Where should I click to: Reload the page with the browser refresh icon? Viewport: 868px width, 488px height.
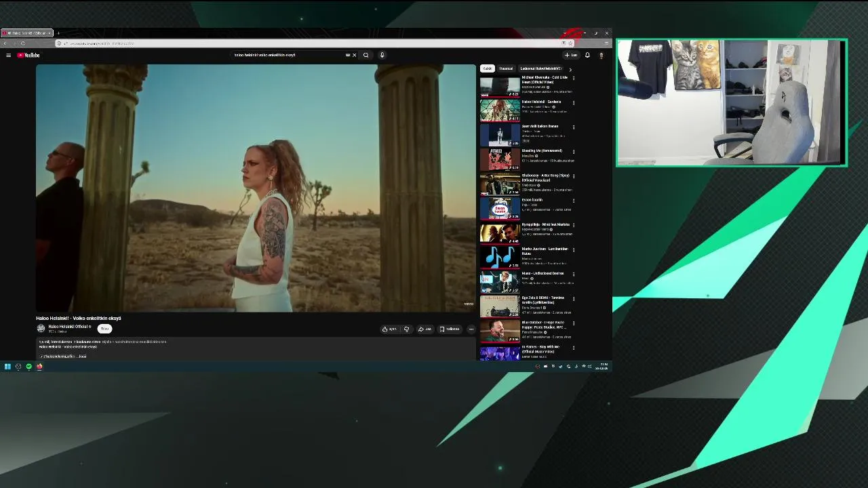pyautogui.click(x=23, y=43)
